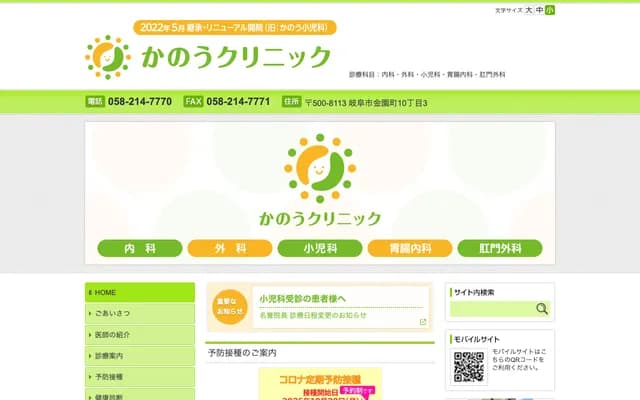Click the orange 重要なお知らせ circle badge

pyautogui.click(x=230, y=307)
